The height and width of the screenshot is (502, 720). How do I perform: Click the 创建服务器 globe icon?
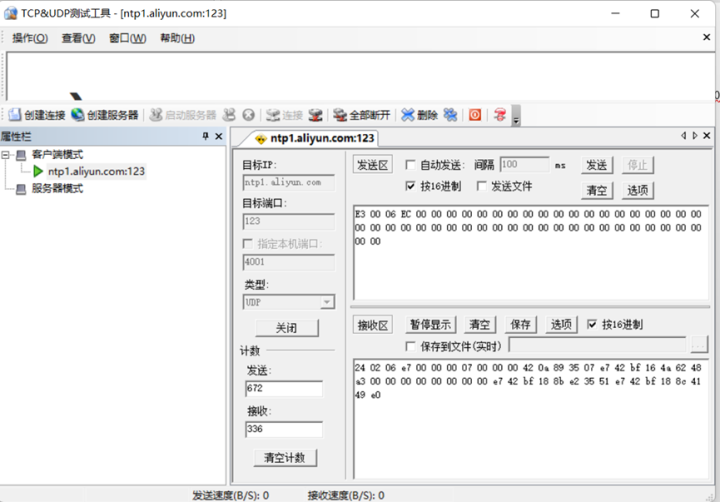pyautogui.click(x=78, y=114)
